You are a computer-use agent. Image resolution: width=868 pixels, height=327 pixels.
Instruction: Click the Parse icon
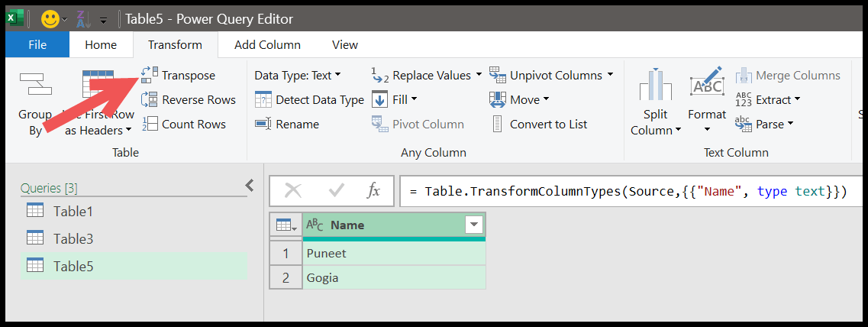tap(744, 124)
